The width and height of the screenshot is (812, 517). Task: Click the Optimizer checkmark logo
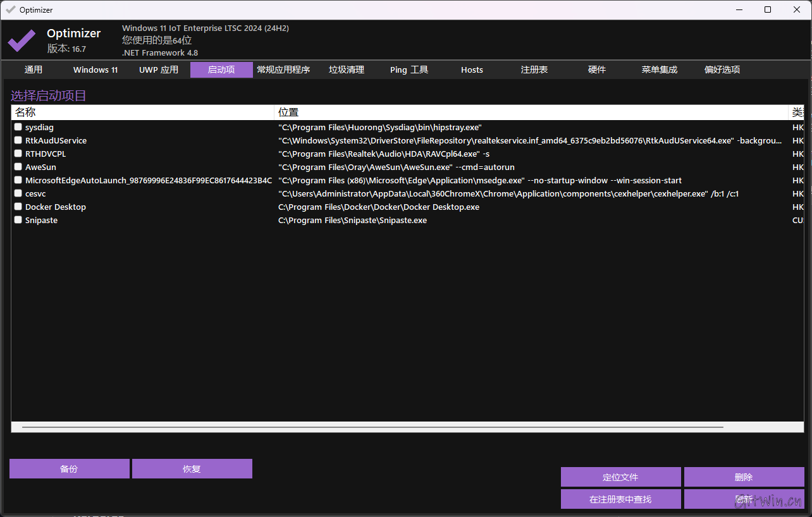coord(21,40)
